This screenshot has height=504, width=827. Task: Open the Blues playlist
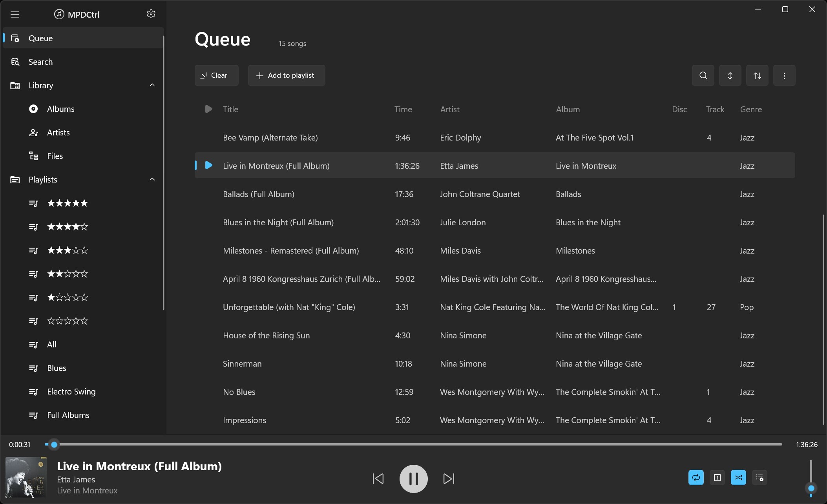click(83, 368)
